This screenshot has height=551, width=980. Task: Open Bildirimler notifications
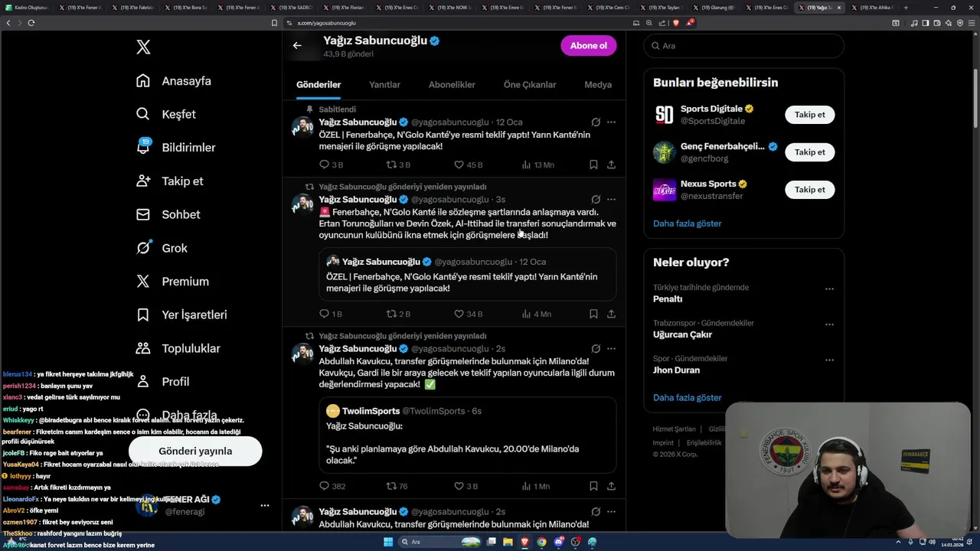click(x=176, y=148)
